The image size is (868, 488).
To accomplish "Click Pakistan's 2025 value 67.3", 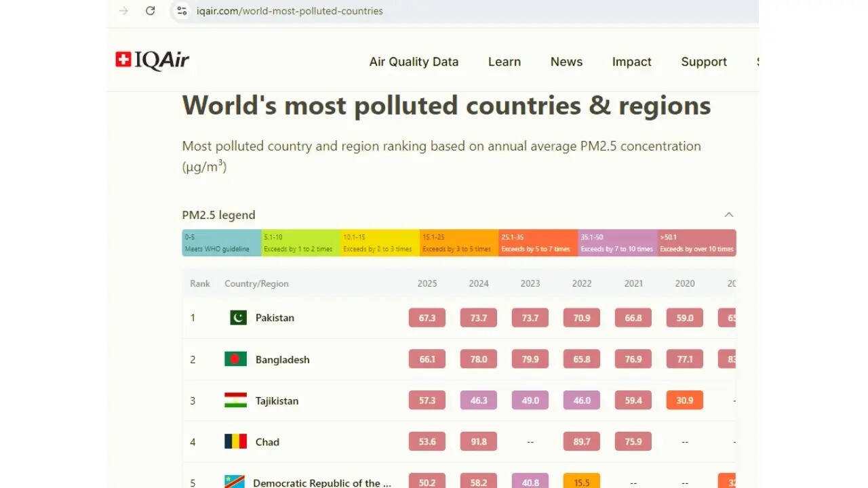I will tap(427, 318).
